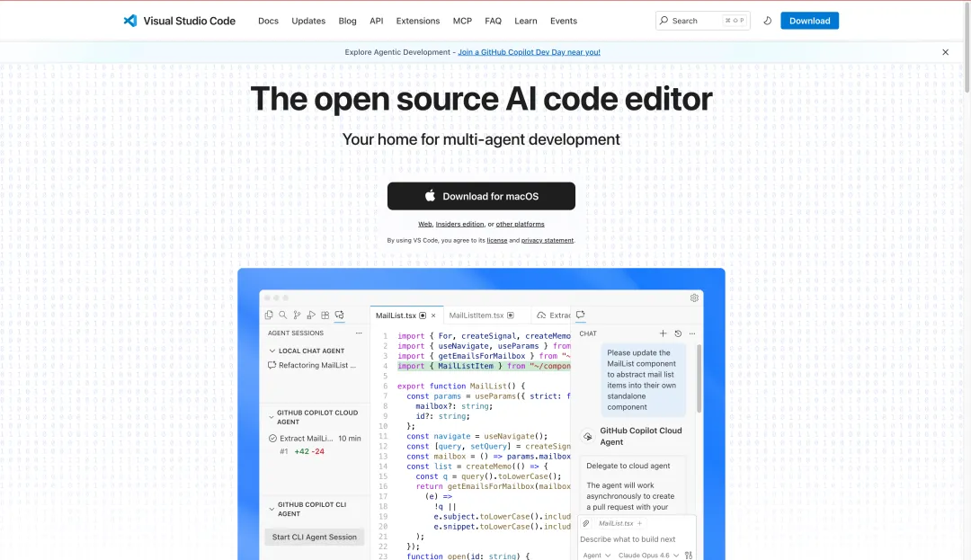Open the FAQ nav item
971x560 pixels.
coord(493,21)
